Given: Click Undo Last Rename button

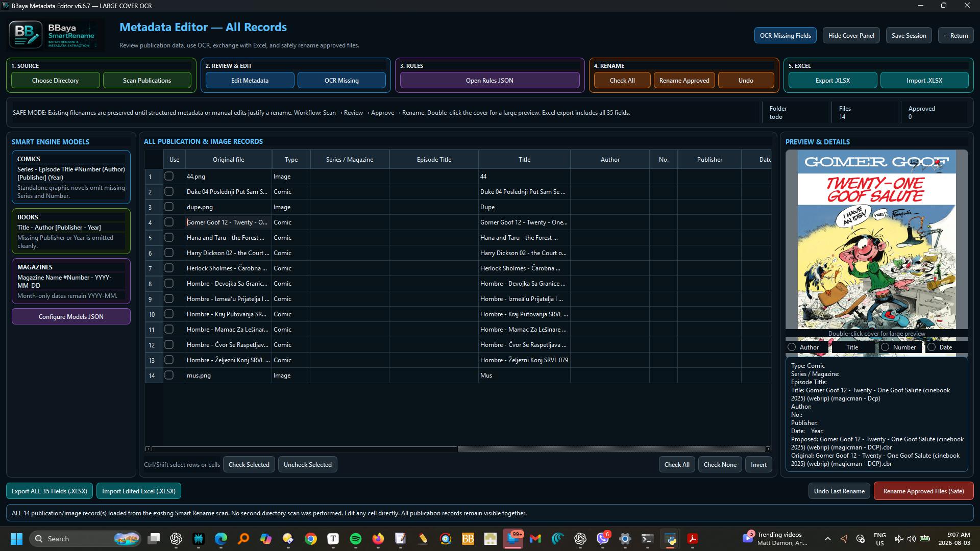Looking at the screenshot, I should tap(839, 491).
